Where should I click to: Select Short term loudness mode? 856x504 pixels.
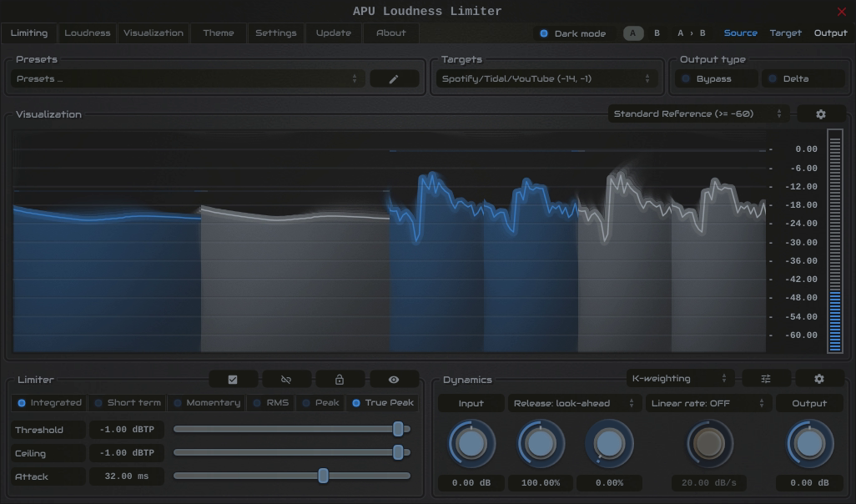[127, 403]
